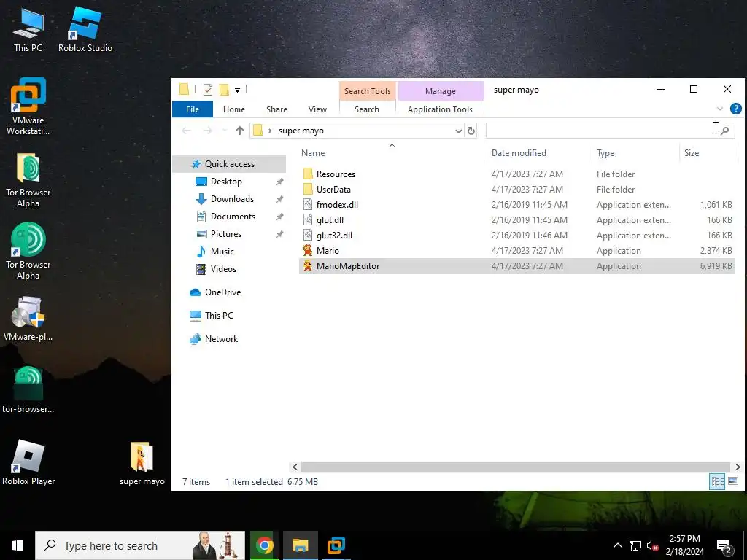Select the Resources folder

tap(517, 174)
